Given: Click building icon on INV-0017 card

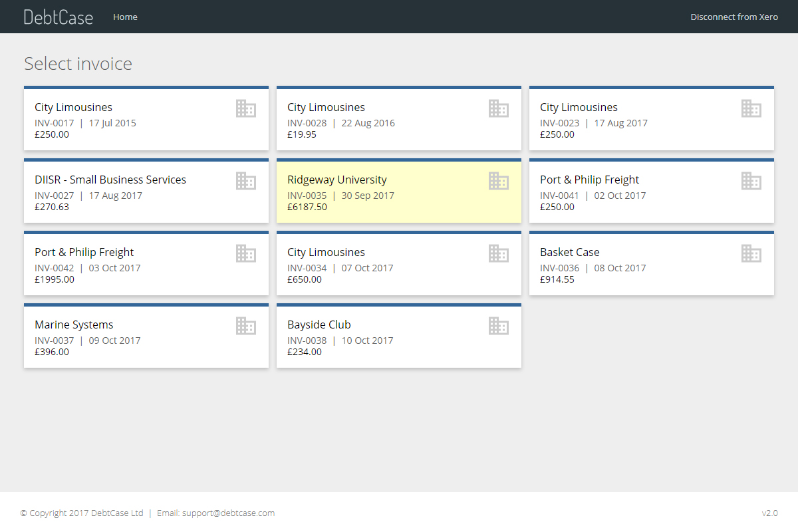Looking at the screenshot, I should pos(246,108).
